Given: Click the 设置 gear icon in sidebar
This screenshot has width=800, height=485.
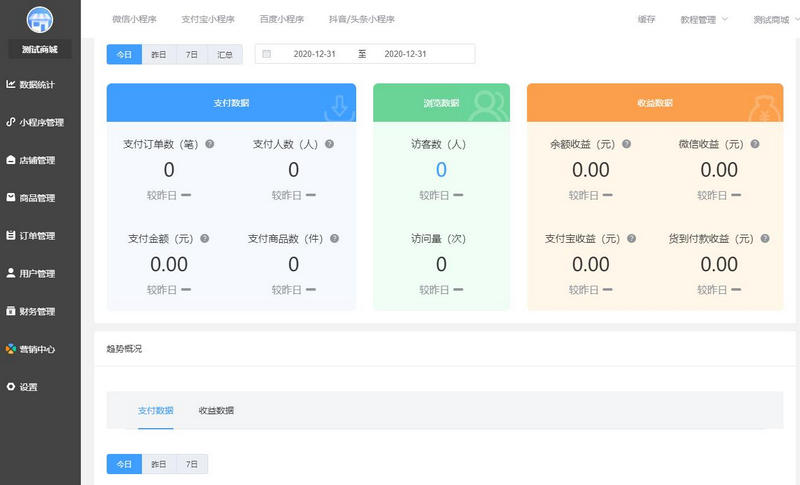Looking at the screenshot, I should coord(11,387).
